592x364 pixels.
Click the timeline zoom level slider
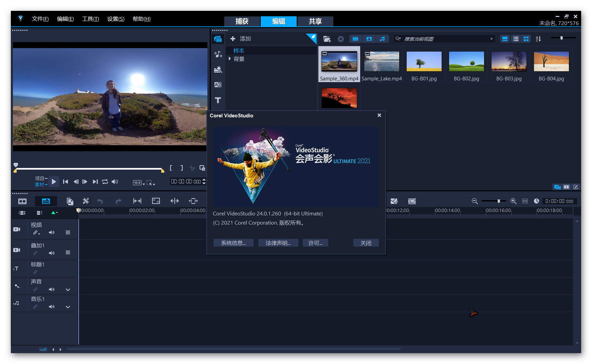click(494, 201)
